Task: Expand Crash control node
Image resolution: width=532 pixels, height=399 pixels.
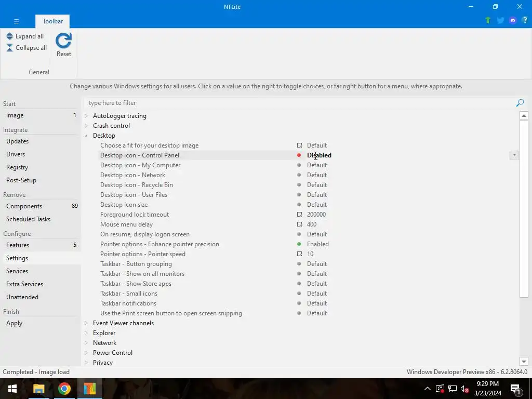Action: pos(86,126)
